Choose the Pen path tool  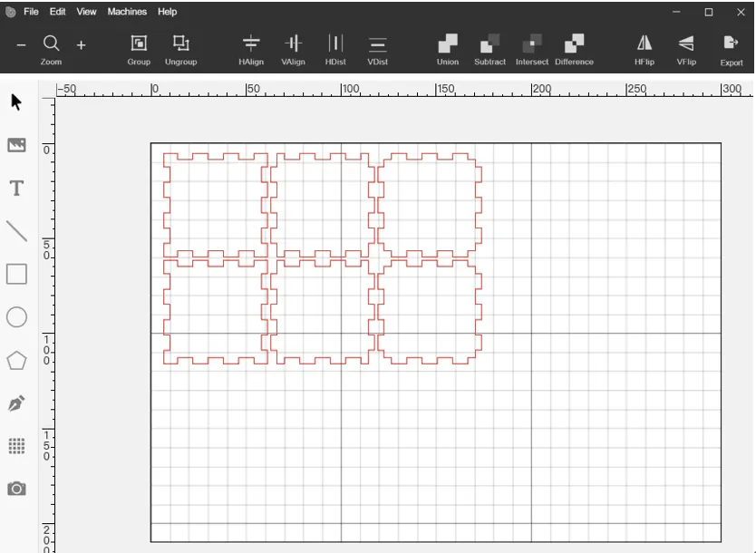tap(16, 403)
